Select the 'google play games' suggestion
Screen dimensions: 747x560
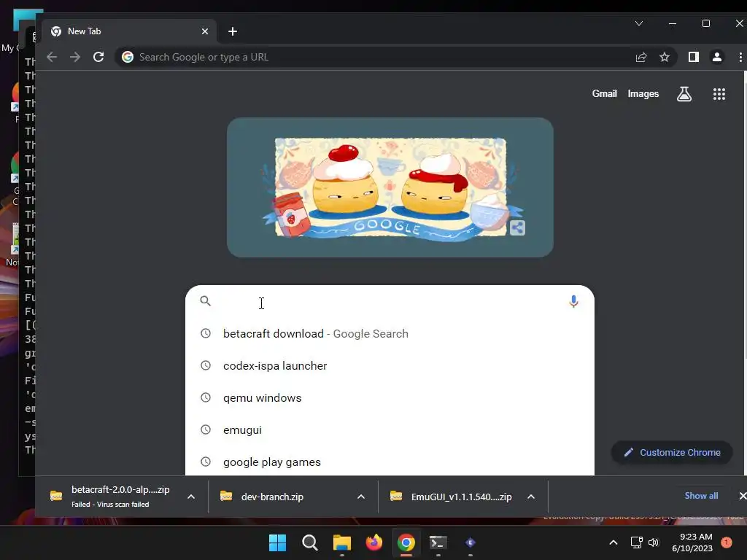pos(390,462)
